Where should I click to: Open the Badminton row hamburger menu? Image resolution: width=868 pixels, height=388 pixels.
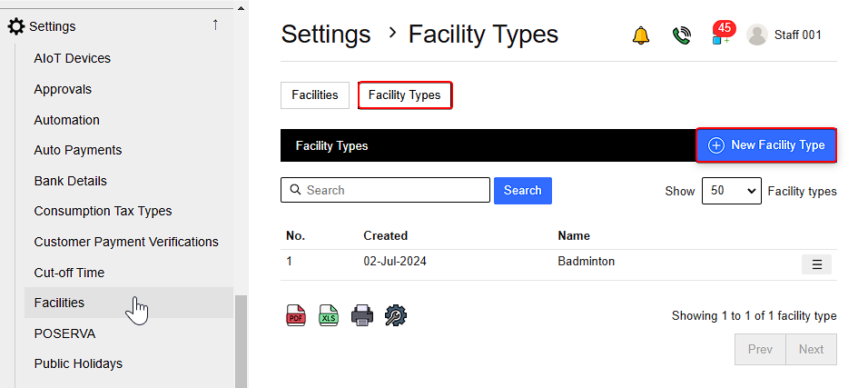tap(816, 264)
